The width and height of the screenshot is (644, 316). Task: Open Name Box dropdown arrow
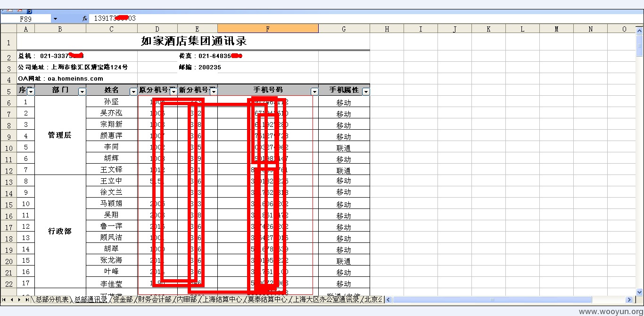pyautogui.click(x=55, y=18)
